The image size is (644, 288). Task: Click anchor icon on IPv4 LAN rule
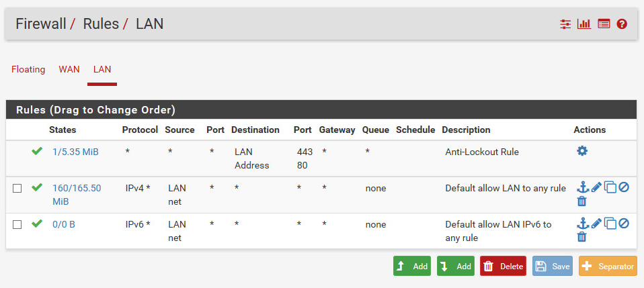point(583,187)
